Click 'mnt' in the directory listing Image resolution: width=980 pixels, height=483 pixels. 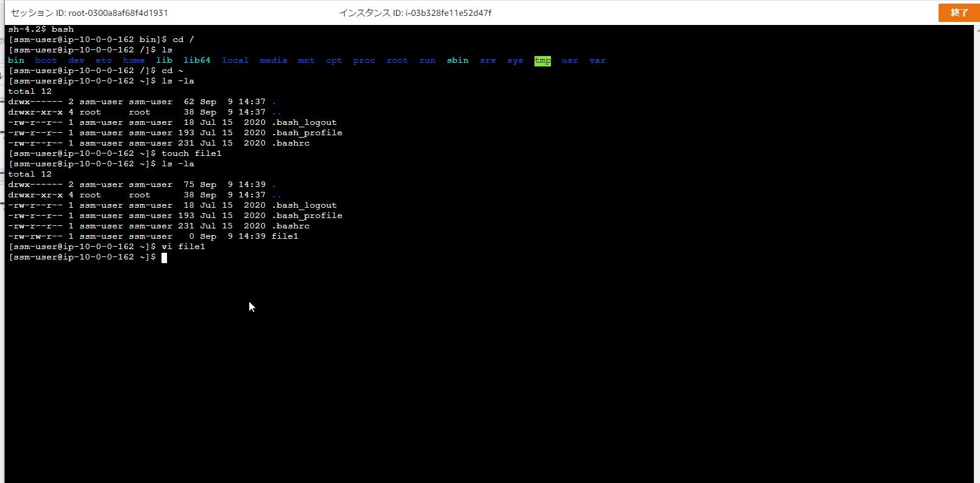click(307, 60)
